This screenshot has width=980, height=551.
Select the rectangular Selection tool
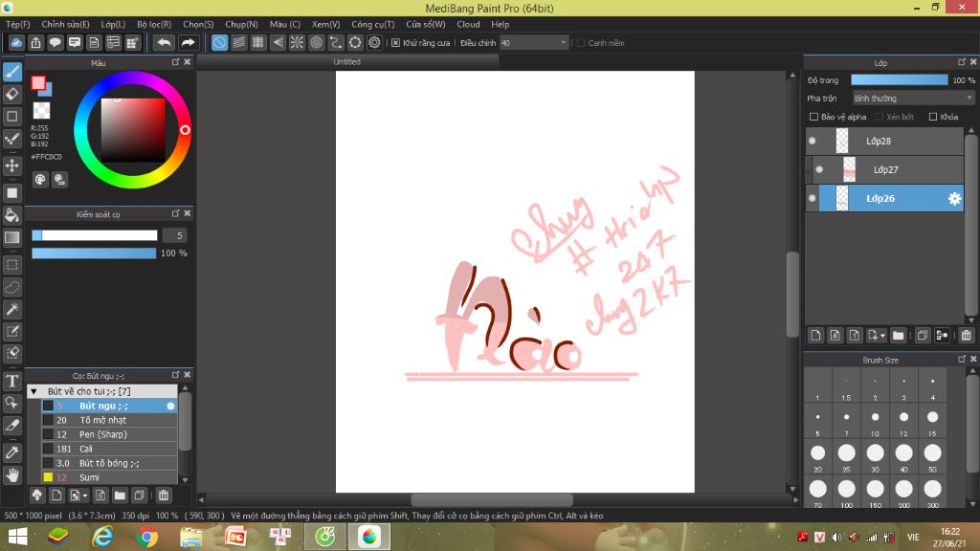[12, 265]
